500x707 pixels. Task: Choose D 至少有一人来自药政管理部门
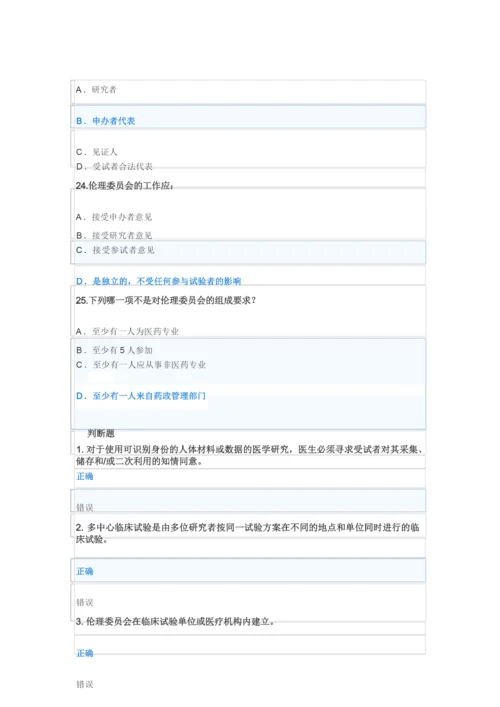pyautogui.click(x=141, y=396)
